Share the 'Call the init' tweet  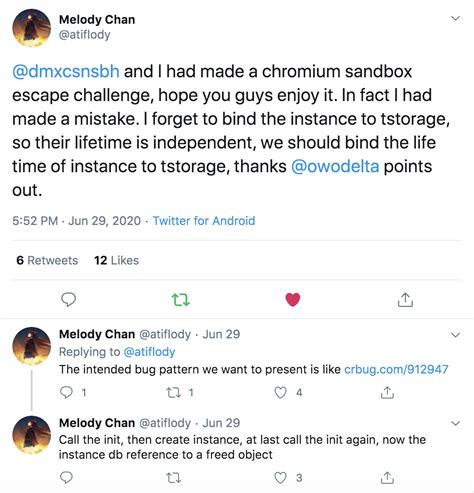(387, 477)
